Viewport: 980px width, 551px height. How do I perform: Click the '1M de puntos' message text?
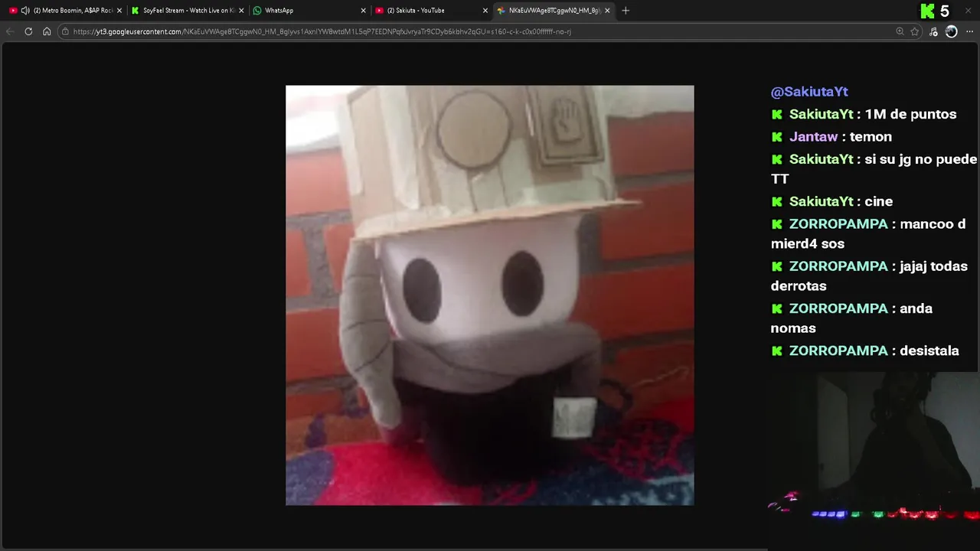point(910,114)
